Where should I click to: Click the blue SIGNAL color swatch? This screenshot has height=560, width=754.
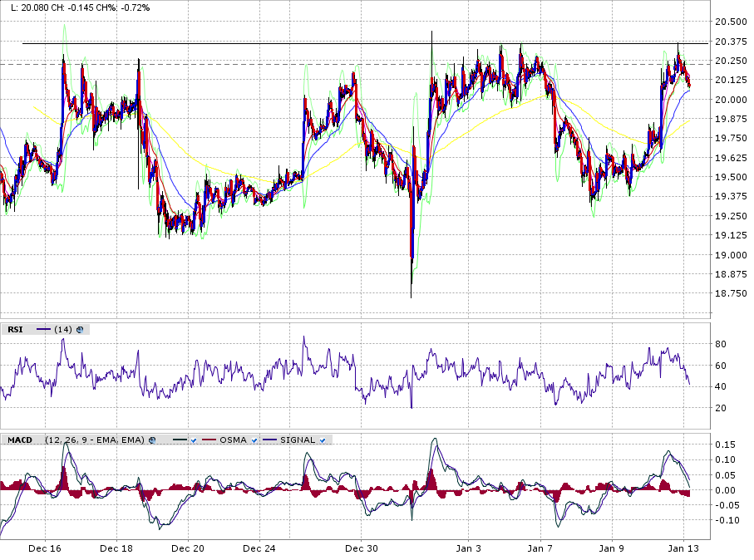coord(270,440)
